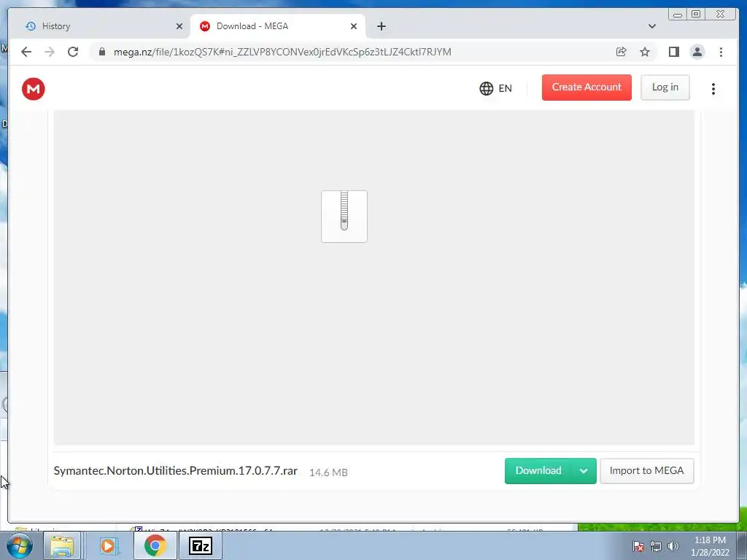Viewport: 747px width, 560px height.
Task: Click the MEGA logo
Action: click(34, 89)
